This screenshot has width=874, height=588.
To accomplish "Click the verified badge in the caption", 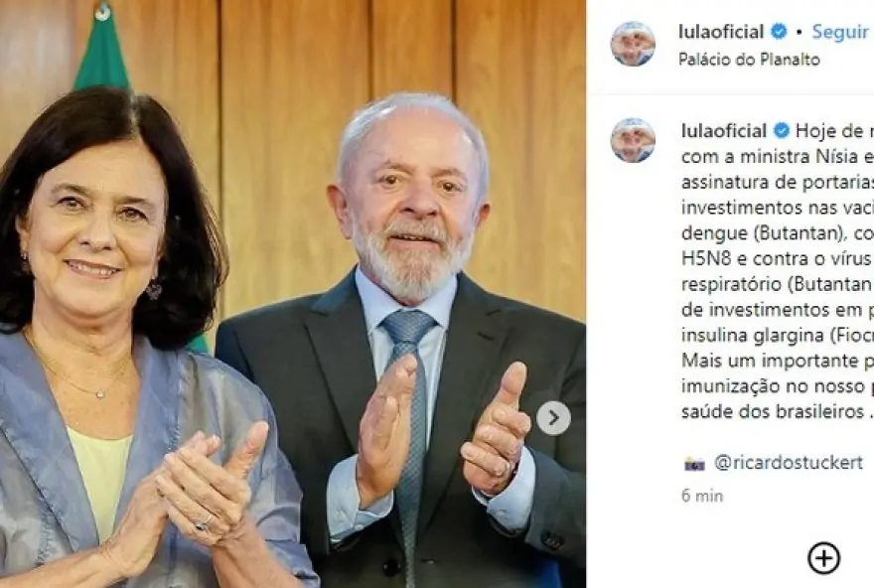I will [x=782, y=131].
